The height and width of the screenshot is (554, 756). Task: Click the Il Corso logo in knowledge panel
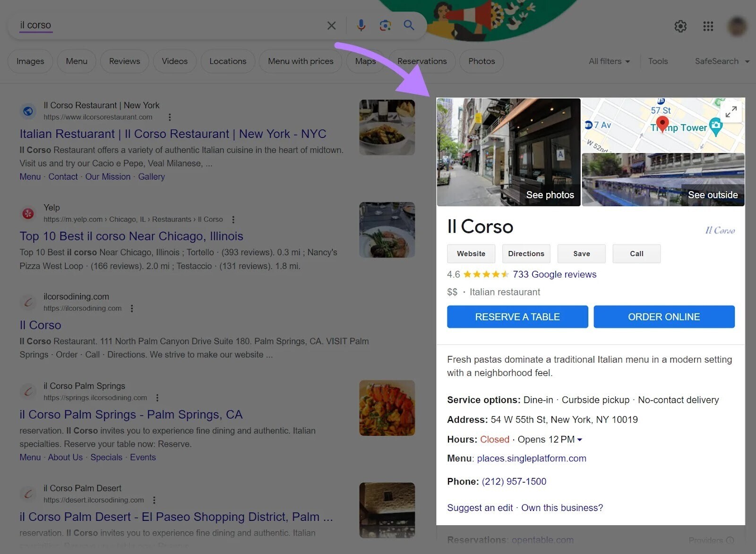point(720,230)
